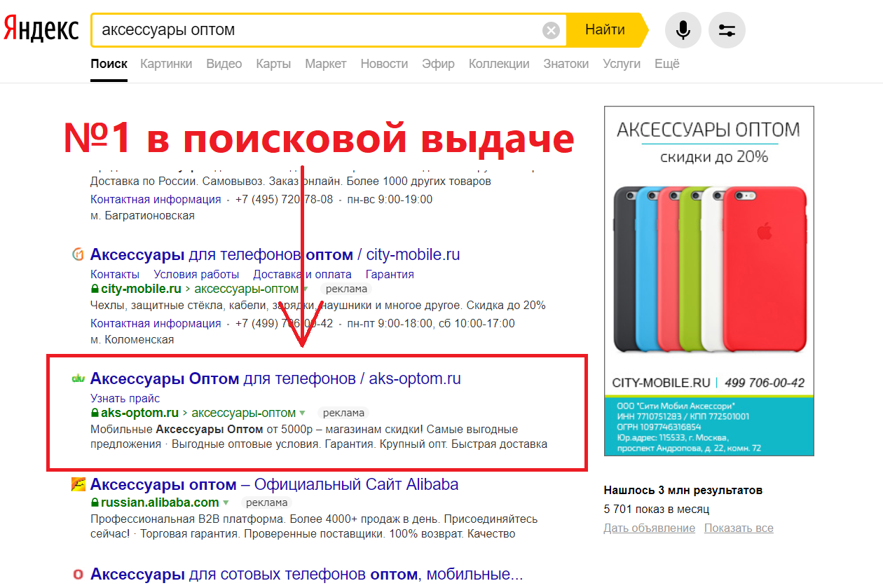Click the green lock icon beside russian.alibaba.com
The width and height of the screenshot is (883, 588).
95,502
